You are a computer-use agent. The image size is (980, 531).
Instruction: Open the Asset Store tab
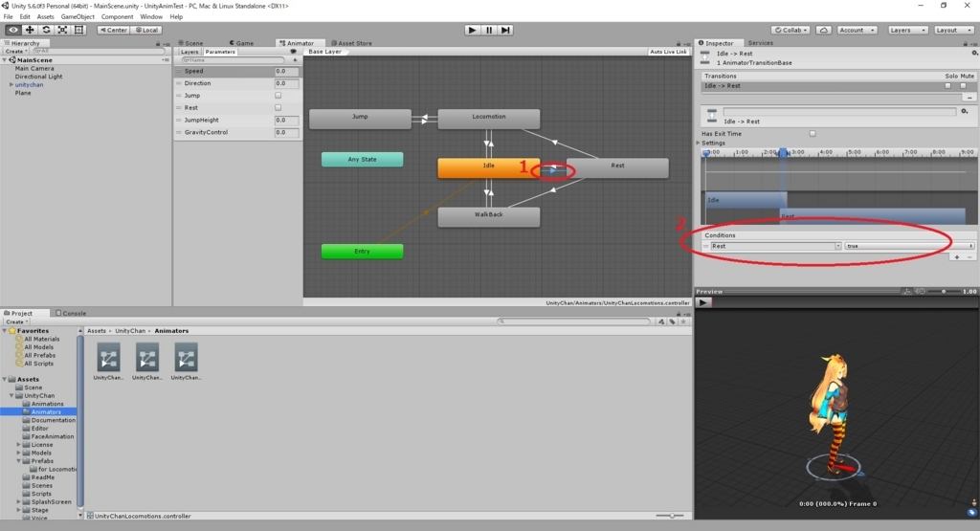(x=351, y=43)
